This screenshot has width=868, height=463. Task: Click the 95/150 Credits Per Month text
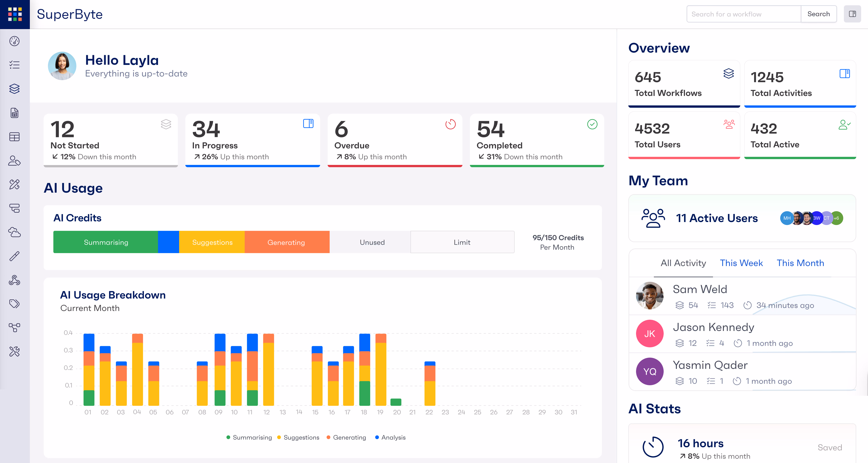pyautogui.click(x=558, y=242)
